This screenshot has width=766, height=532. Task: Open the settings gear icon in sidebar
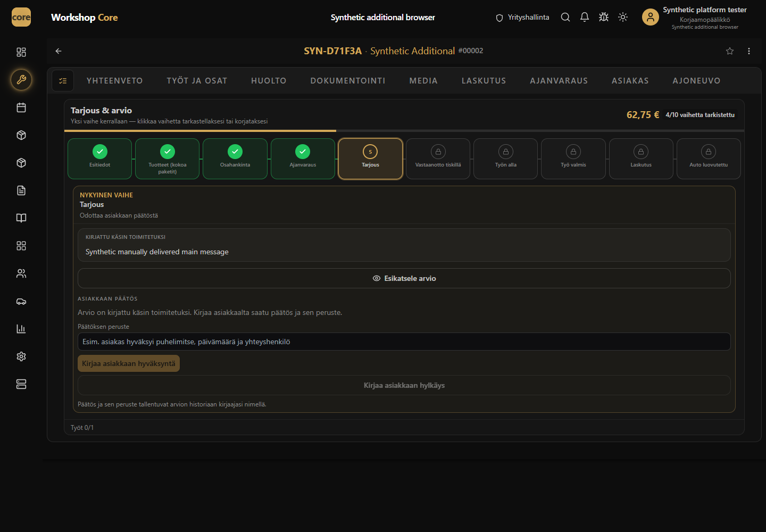click(21, 356)
